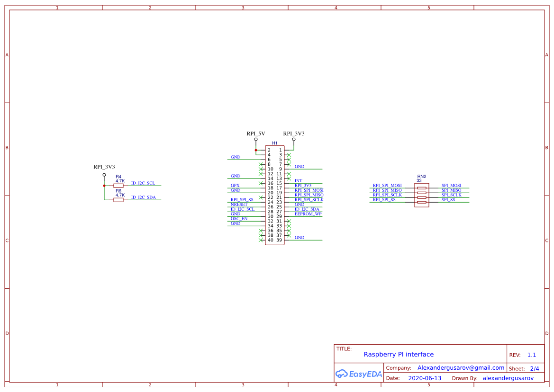The width and height of the screenshot is (554, 392).
Task: Click the red junction dot on RPI_5V net
Action: 256,150
